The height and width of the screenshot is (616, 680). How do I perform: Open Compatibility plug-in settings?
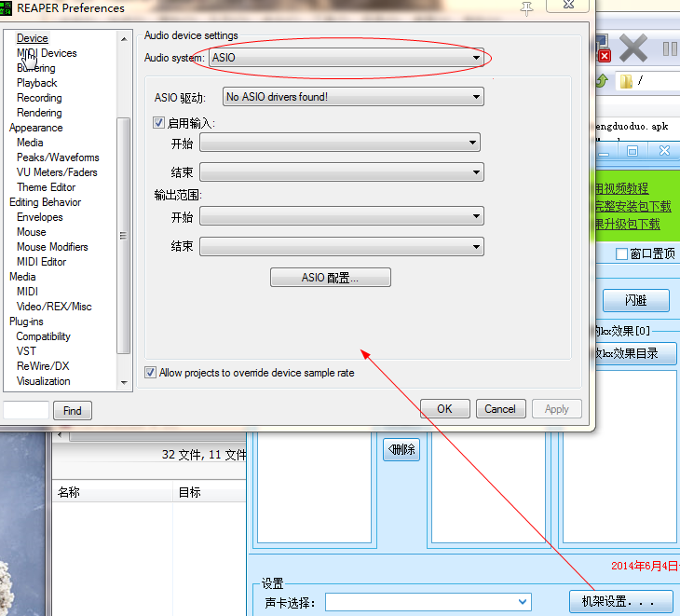point(43,336)
